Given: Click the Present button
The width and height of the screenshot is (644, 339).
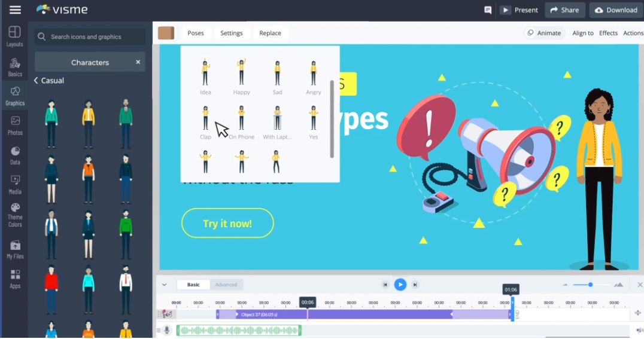Looking at the screenshot, I should point(520,10).
